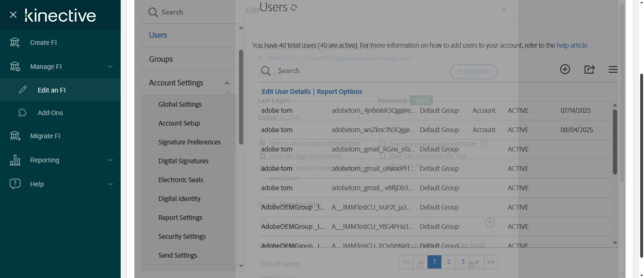Expand the Reporting menu chevron
This screenshot has height=278, width=644.
click(x=110, y=160)
